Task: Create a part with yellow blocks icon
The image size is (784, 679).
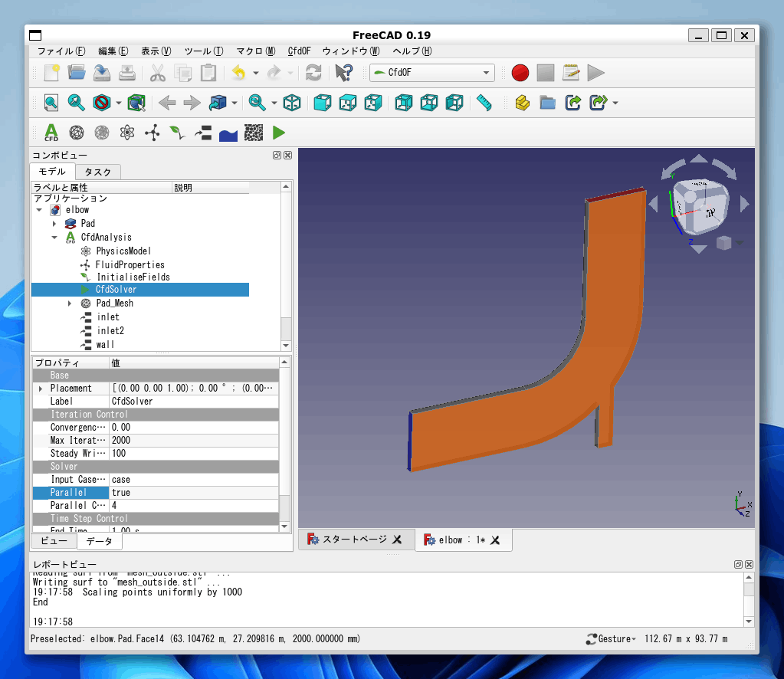Action: (x=523, y=103)
